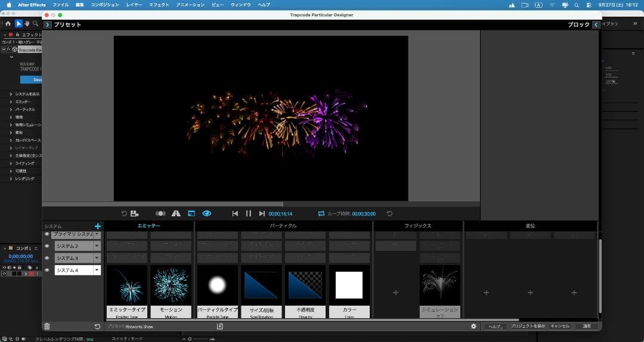
Task: Jump to the preview start
Action: tap(235, 213)
